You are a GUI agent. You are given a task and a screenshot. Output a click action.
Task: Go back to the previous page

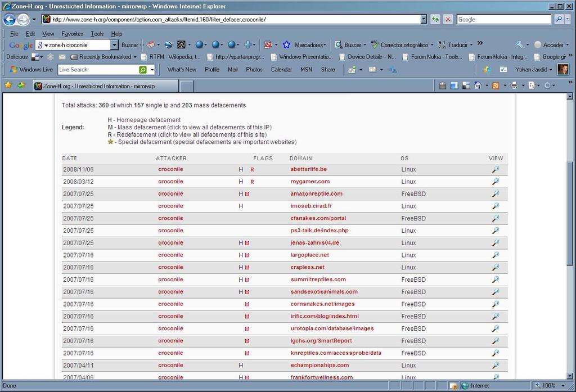pos(10,19)
